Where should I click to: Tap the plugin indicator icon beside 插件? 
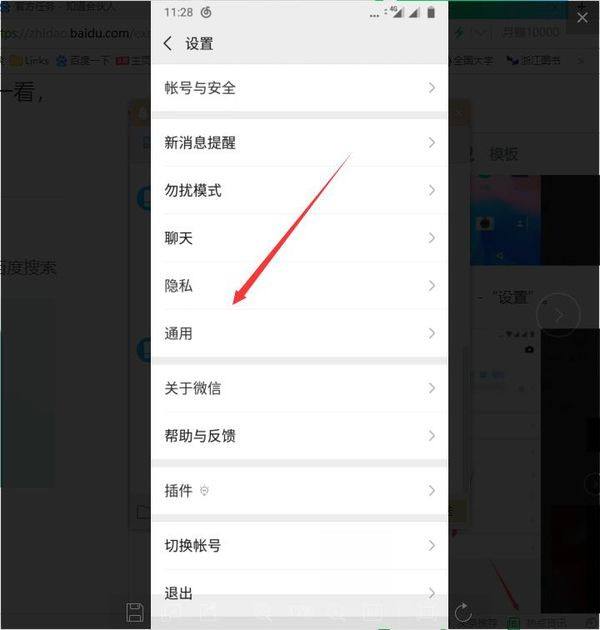[204, 490]
